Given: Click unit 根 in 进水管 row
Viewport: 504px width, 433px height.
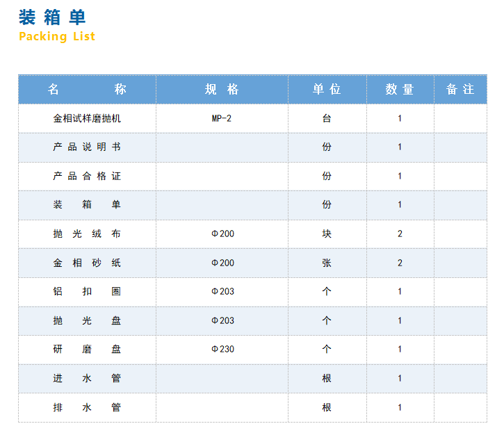Looking at the screenshot, I should (327, 378).
